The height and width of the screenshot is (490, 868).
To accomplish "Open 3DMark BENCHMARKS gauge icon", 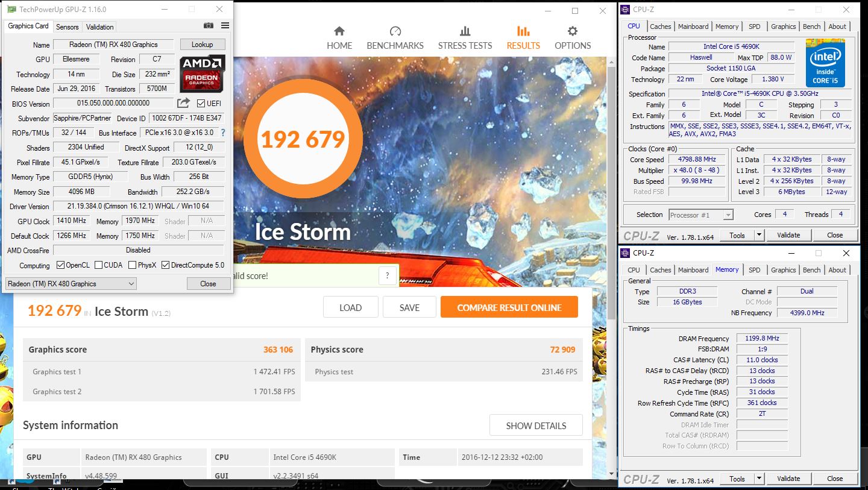I will [x=395, y=31].
